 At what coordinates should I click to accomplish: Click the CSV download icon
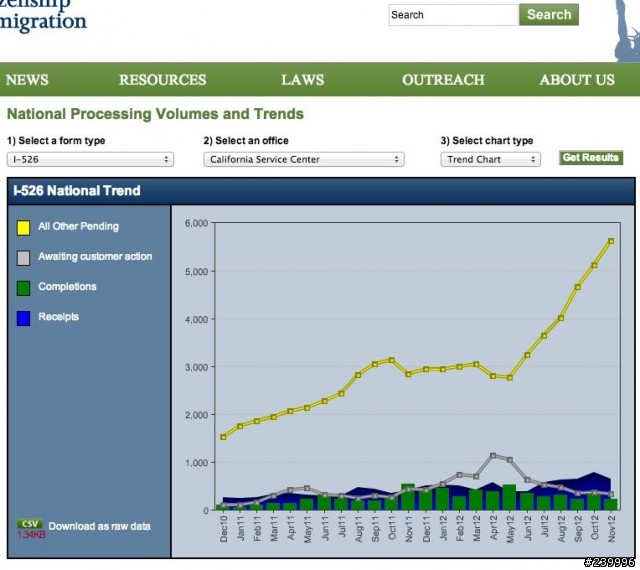click(30, 524)
